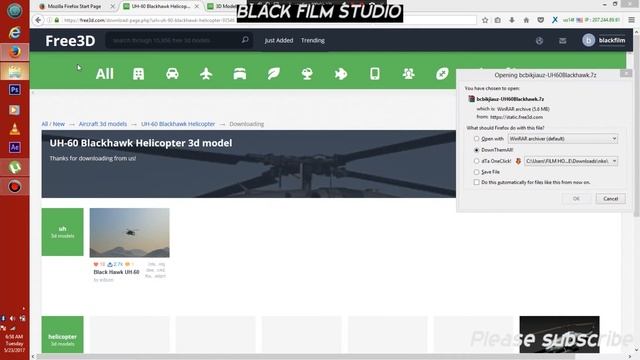Launch After Effects from taskbar

click(15, 147)
